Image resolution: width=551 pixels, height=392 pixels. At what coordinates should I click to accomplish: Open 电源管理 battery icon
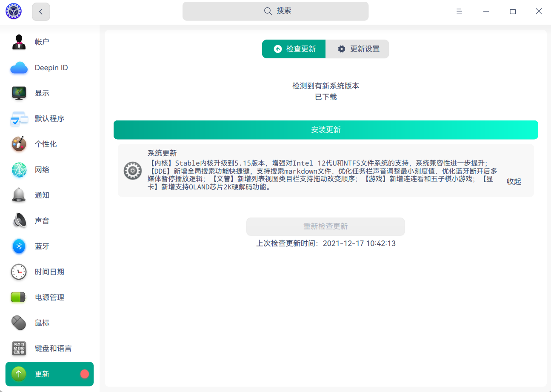19,298
